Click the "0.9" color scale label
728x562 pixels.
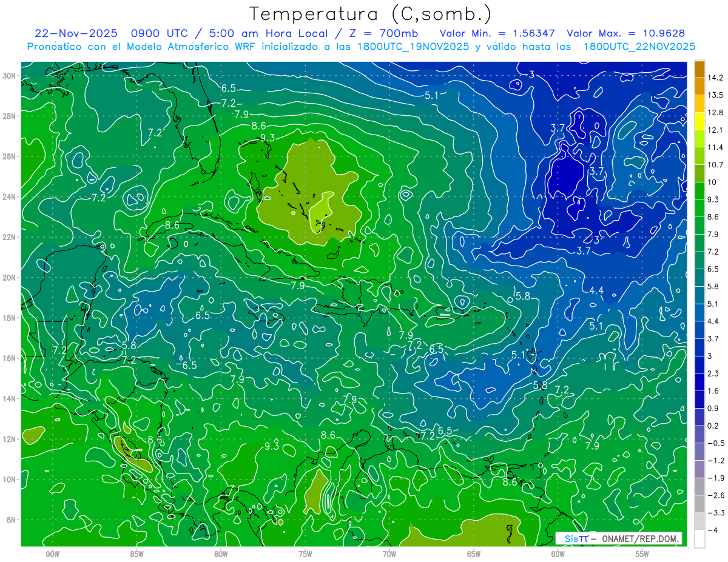pos(713,409)
